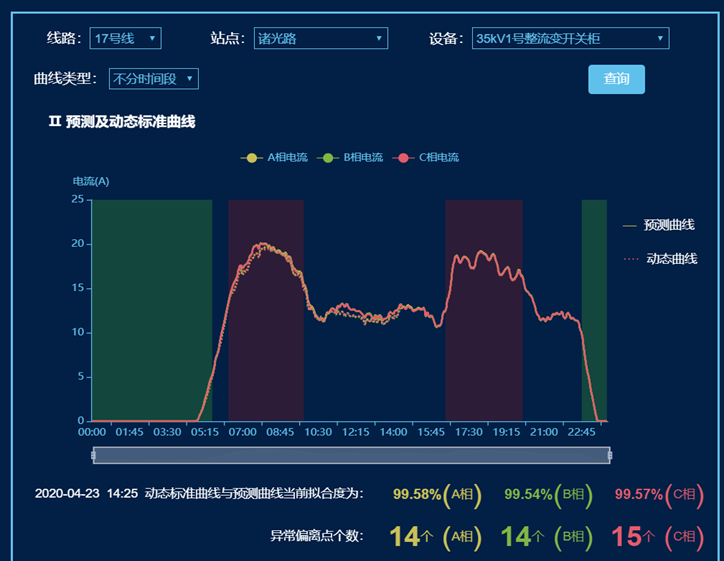The height and width of the screenshot is (561, 724).
Task: Click the middle of the time range zoom bar
Action: coord(350,456)
